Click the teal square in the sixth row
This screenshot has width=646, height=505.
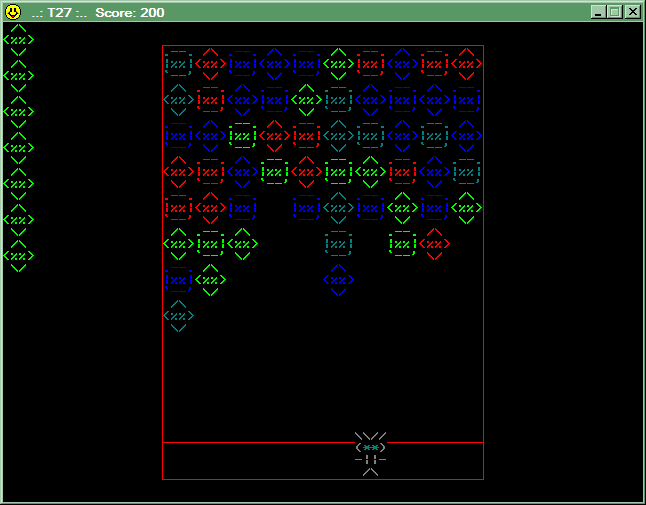tap(338, 243)
